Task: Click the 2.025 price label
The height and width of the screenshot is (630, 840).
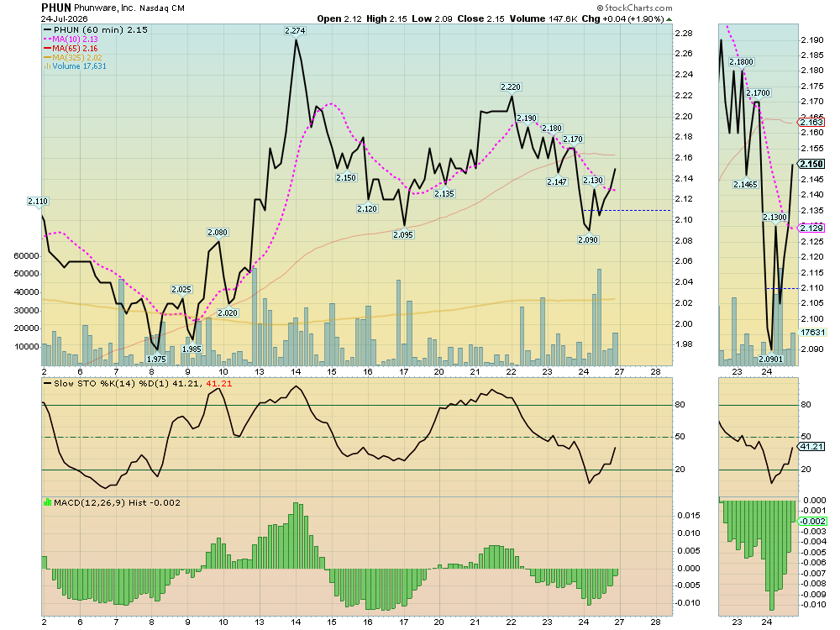Action: pyautogui.click(x=181, y=289)
